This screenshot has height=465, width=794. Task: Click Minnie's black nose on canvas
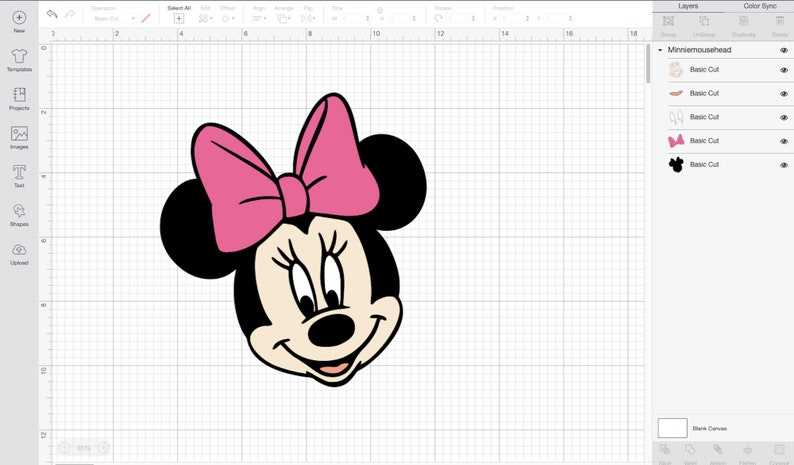tap(331, 330)
